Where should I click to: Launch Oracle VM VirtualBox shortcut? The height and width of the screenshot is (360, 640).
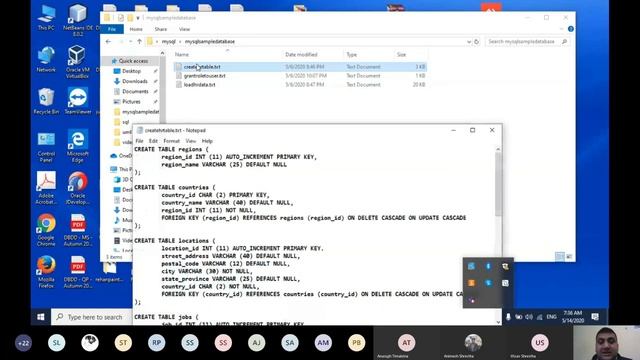(x=77, y=62)
